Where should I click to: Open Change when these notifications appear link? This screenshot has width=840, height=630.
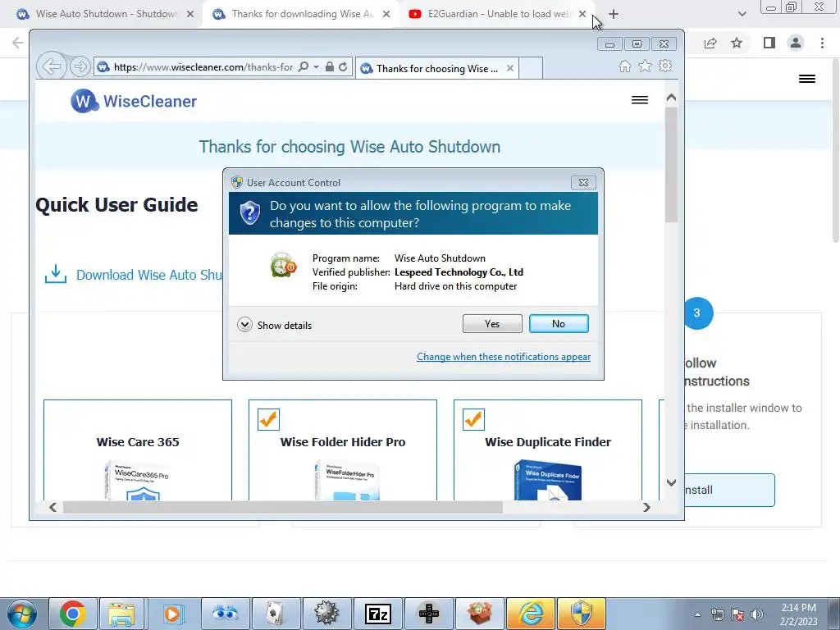(504, 357)
